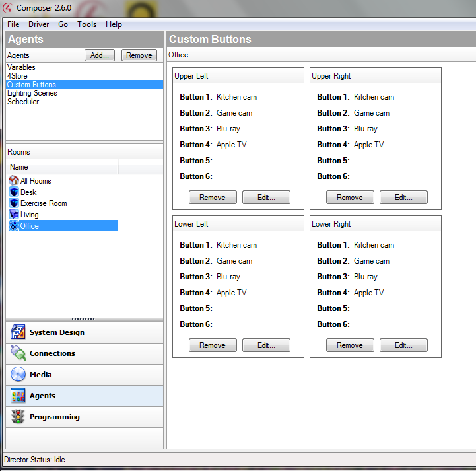Click the System Design gear icon
The width and height of the screenshot is (476, 471).
pyautogui.click(x=18, y=333)
